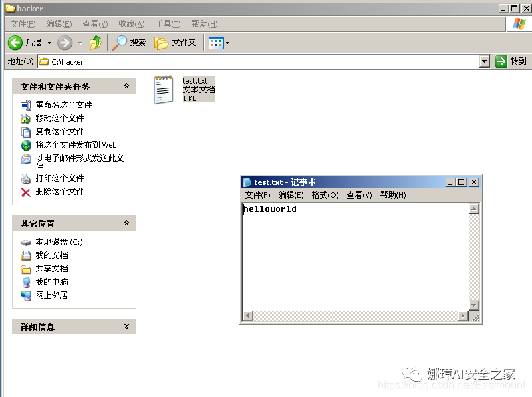Click Notepad's horizontal scrollbar right arrow
Screen dimensions: 532x397
[462, 316]
